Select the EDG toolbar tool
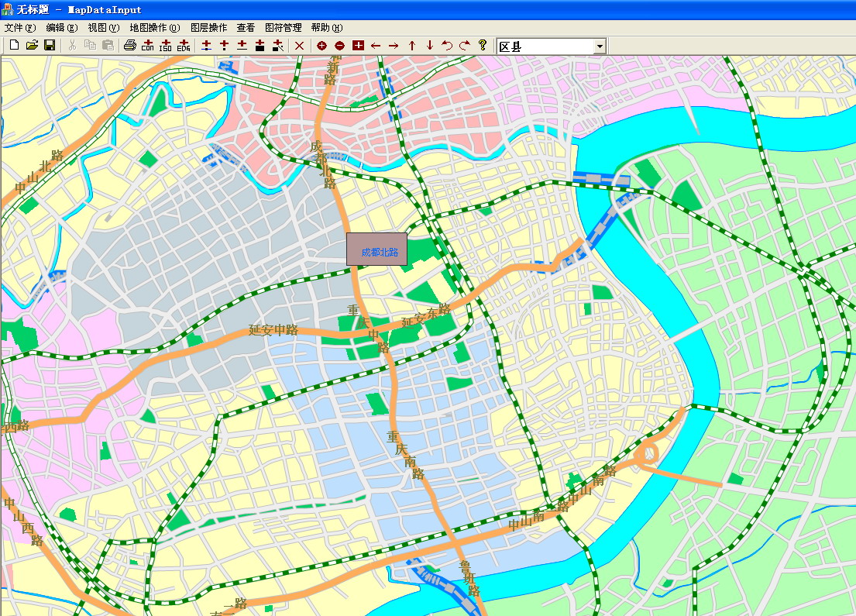The width and height of the screenshot is (856, 616). tap(184, 45)
